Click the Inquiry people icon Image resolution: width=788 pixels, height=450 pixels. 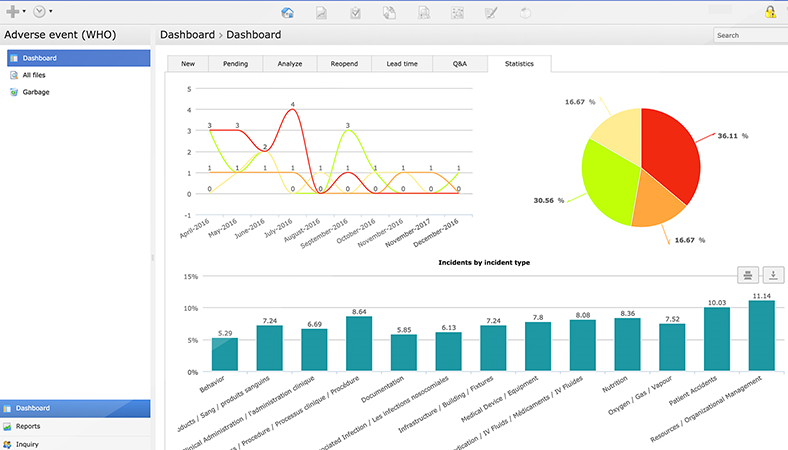[7, 444]
